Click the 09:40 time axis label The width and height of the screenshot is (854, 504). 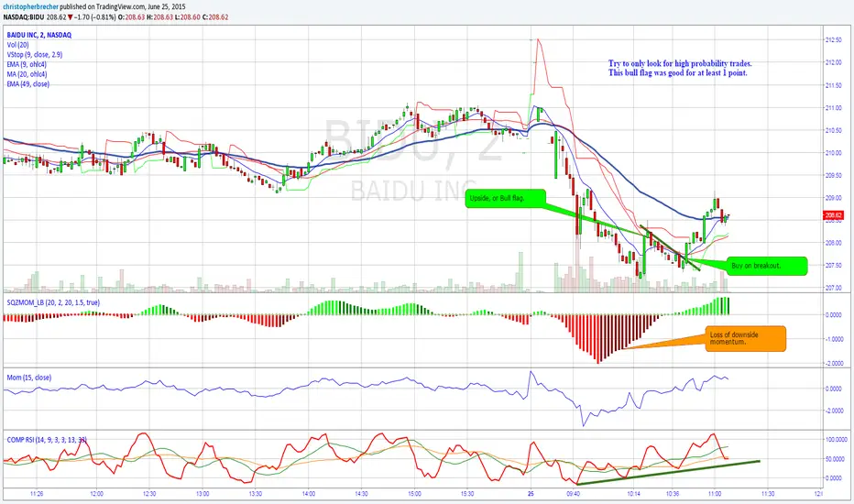[573, 494]
